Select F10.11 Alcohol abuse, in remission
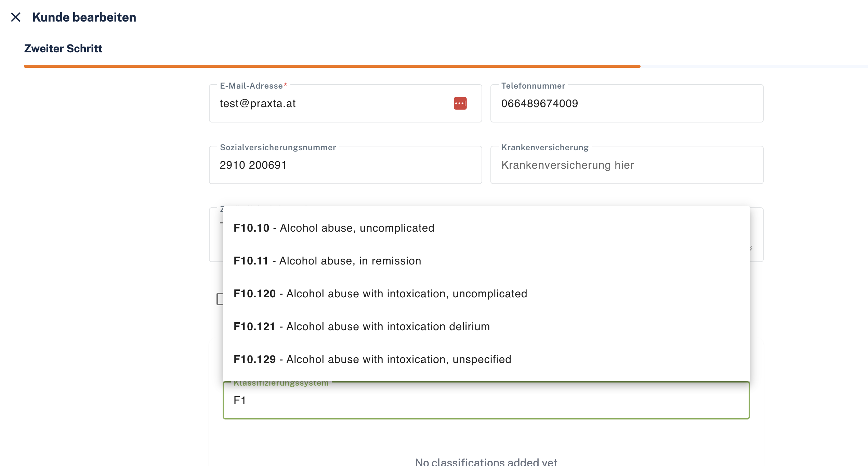The image size is (868, 466). (x=486, y=261)
